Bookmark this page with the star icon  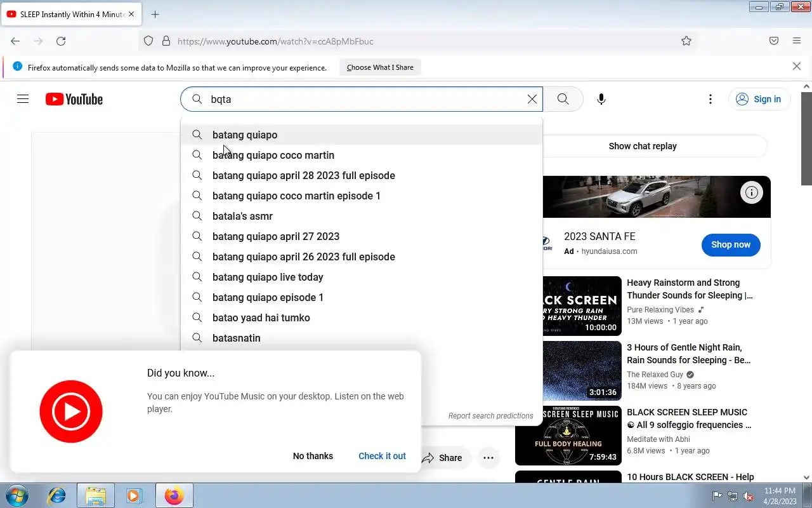point(686,41)
